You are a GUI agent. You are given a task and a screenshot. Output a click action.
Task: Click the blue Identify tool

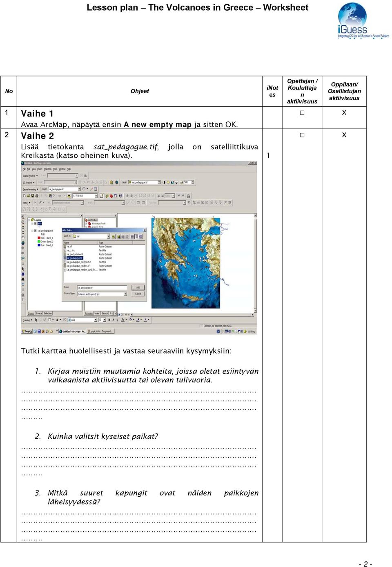coord(23,274)
